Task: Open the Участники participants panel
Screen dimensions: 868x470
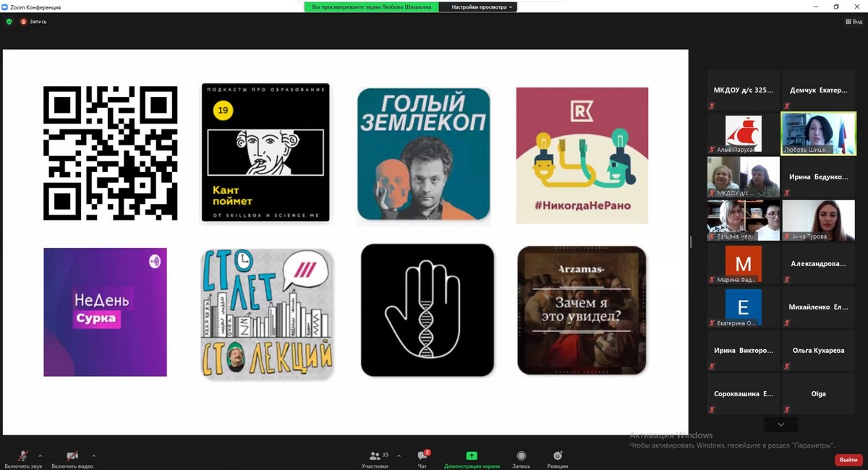Action: coord(375,458)
